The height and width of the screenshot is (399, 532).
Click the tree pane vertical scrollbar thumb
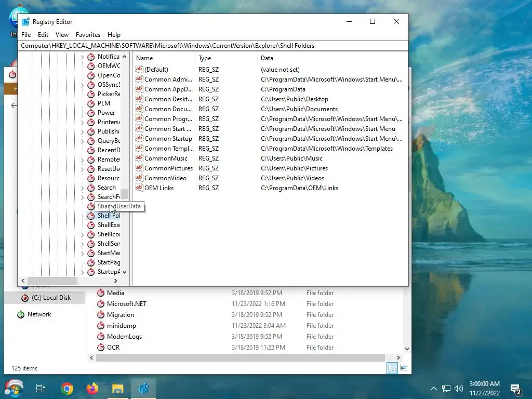[125, 194]
